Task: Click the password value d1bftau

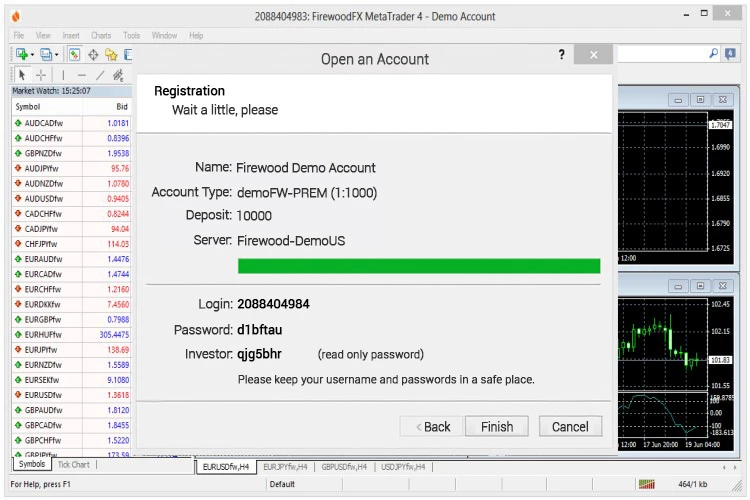Action: click(260, 330)
